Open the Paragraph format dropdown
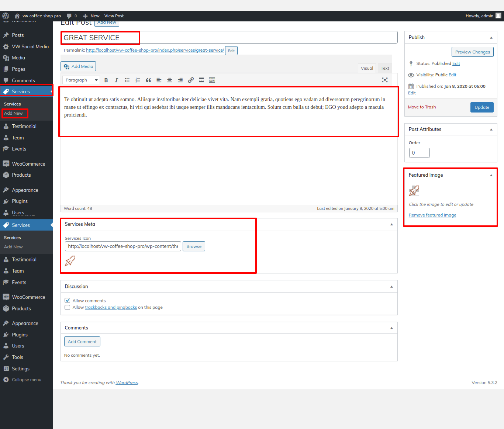This screenshot has width=504, height=429. (81, 80)
